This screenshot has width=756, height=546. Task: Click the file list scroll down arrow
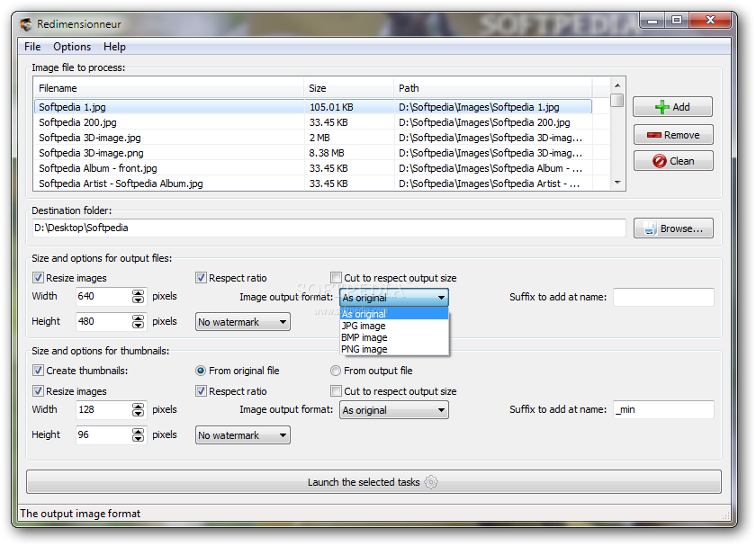click(x=617, y=183)
